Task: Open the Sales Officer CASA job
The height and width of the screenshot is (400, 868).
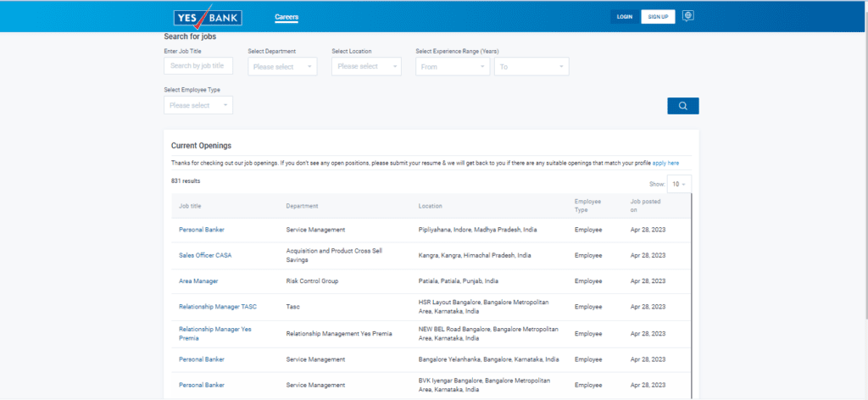Action: [x=205, y=256]
